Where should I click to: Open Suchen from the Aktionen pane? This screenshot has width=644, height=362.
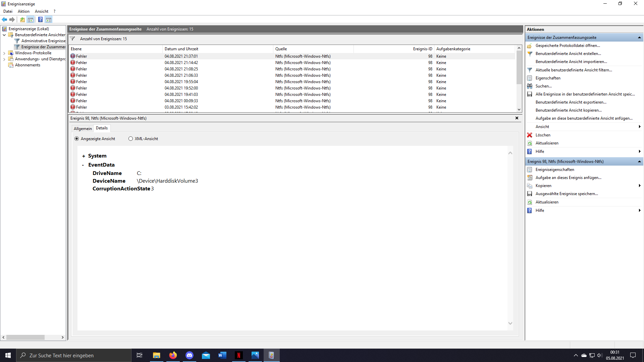tap(544, 86)
